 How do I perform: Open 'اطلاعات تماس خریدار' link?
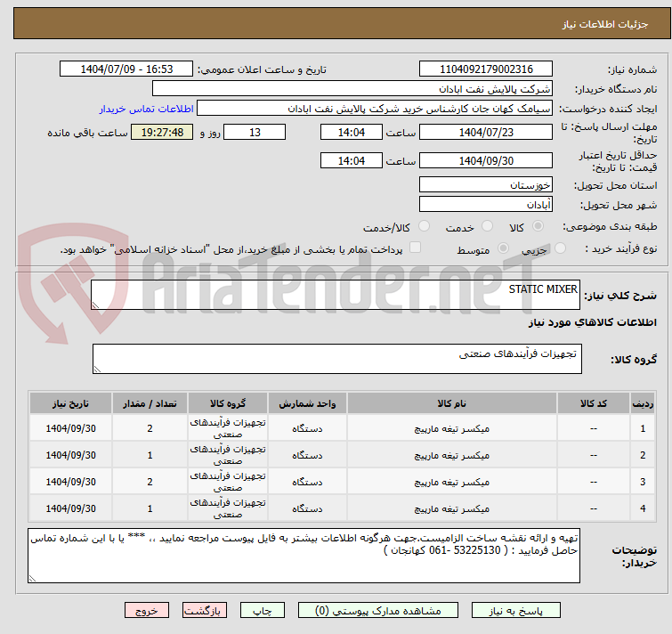[147, 109]
